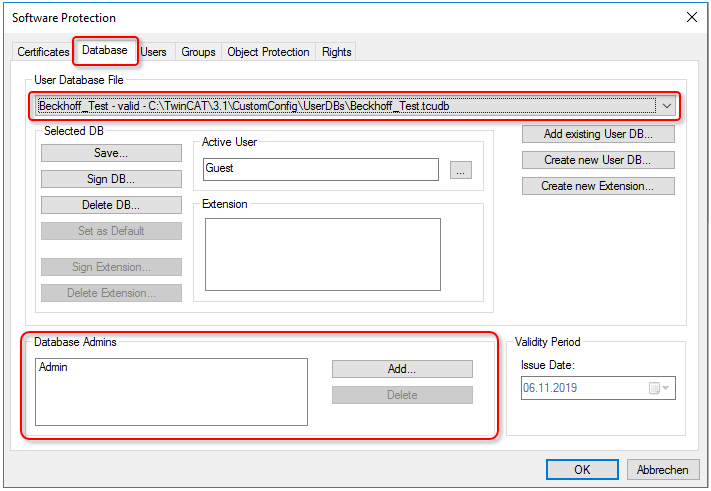Select the Database tab

(x=105, y=50)
